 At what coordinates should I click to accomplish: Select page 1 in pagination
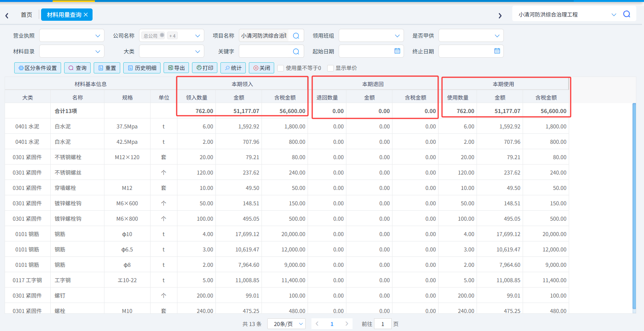click(332, 324)
